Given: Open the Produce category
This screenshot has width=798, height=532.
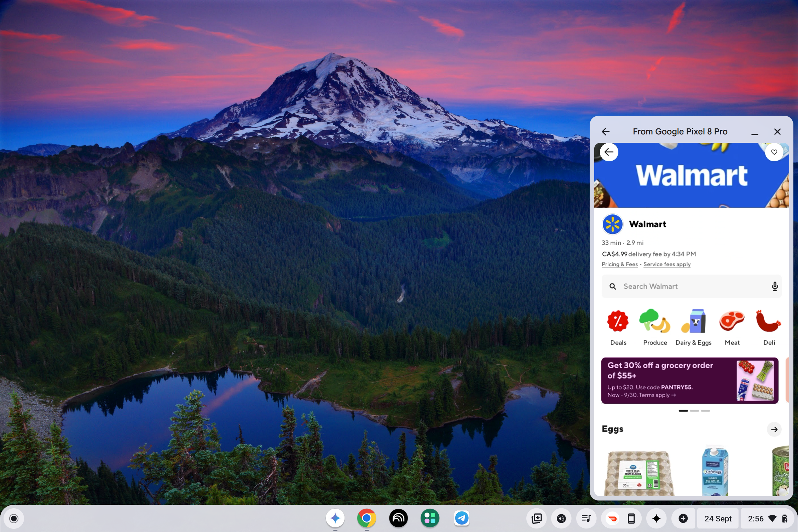Looking at the screenshot, I should click(655, 327).
